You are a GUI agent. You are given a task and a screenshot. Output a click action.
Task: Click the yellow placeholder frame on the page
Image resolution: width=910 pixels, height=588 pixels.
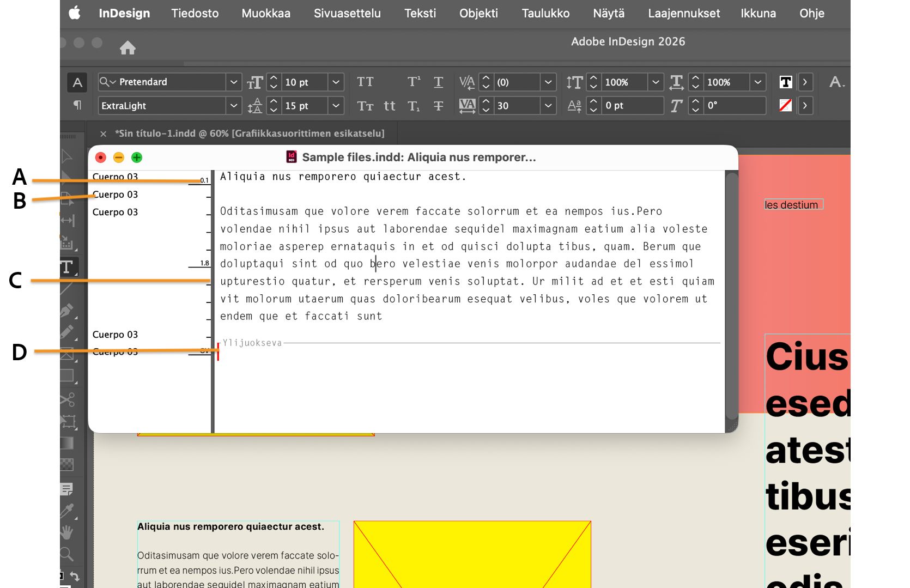point(472,554)
